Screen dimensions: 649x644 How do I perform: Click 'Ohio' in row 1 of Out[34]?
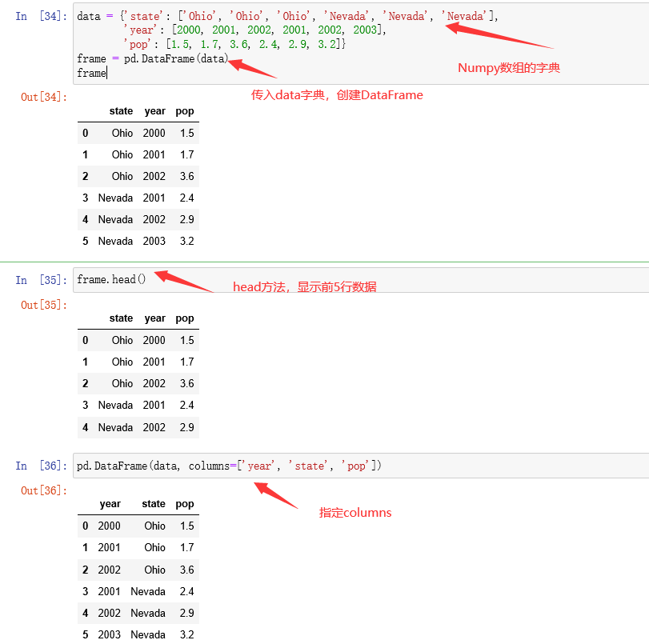[122, 154]
